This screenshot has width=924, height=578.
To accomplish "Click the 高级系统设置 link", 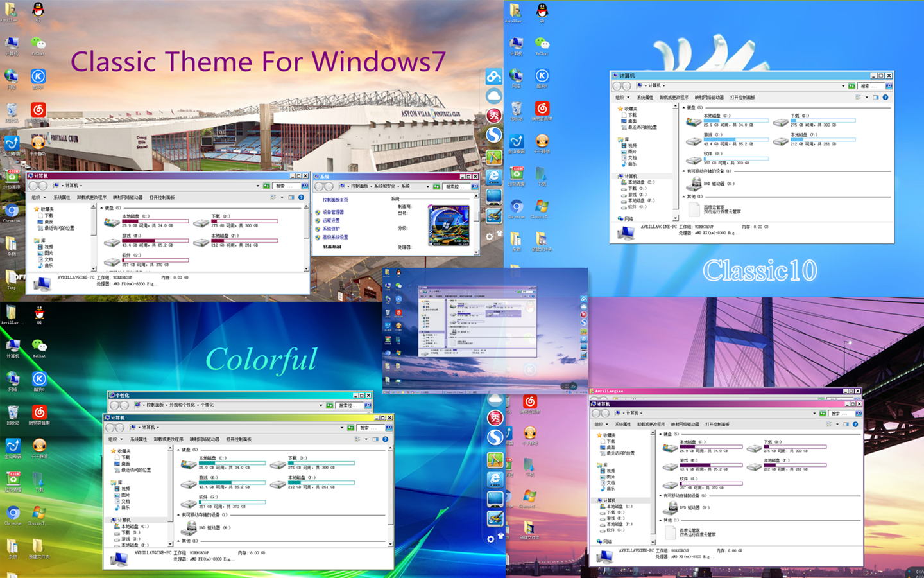I will click(334, 237).
